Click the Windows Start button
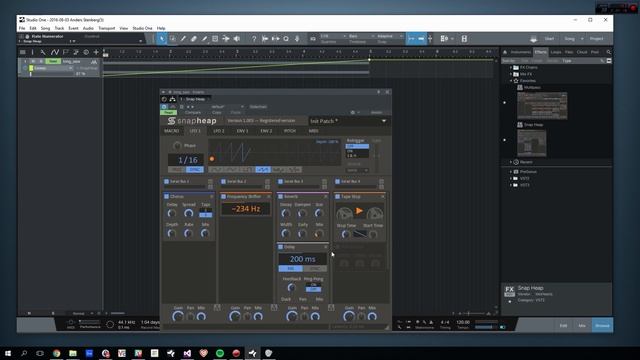This screenshot has width=640, height=360. coord(7,353)
